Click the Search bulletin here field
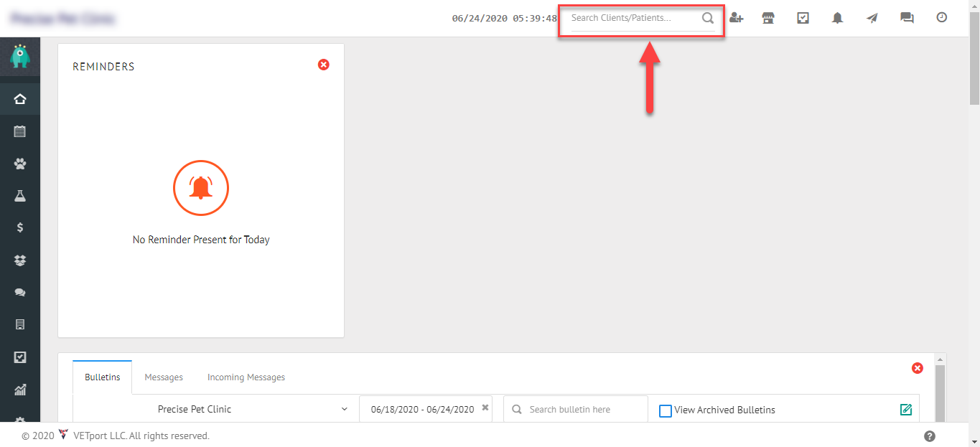 (575, 409)
